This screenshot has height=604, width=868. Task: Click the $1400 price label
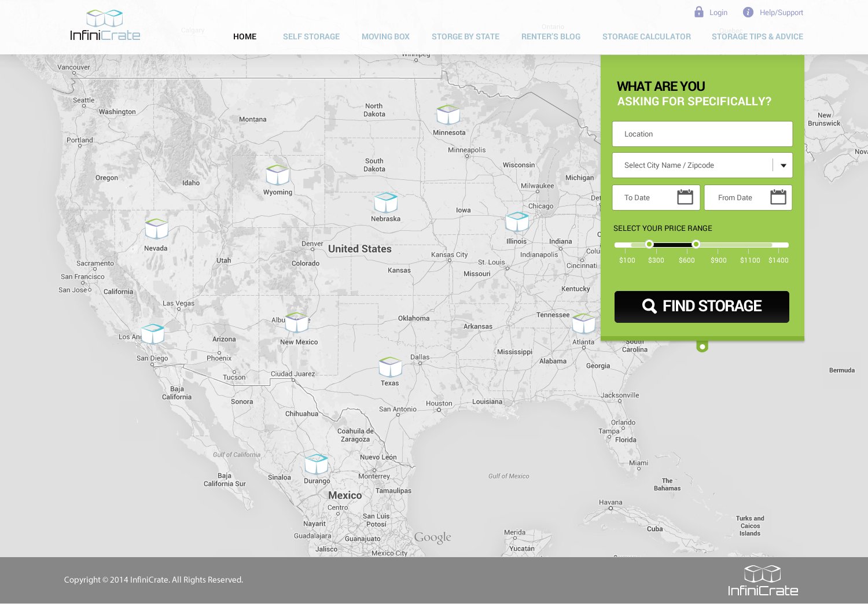(x=778, y=260)
